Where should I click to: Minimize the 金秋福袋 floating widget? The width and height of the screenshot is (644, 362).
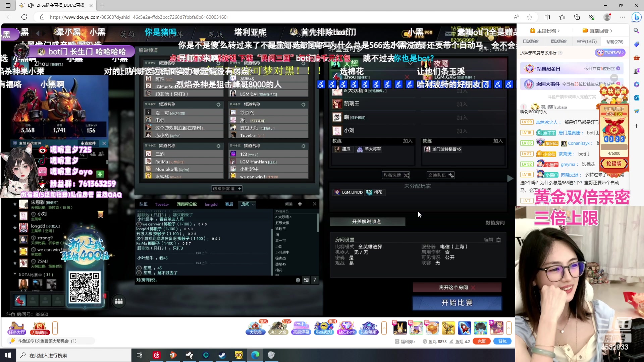pyautogui.click(x=614, y=77)
